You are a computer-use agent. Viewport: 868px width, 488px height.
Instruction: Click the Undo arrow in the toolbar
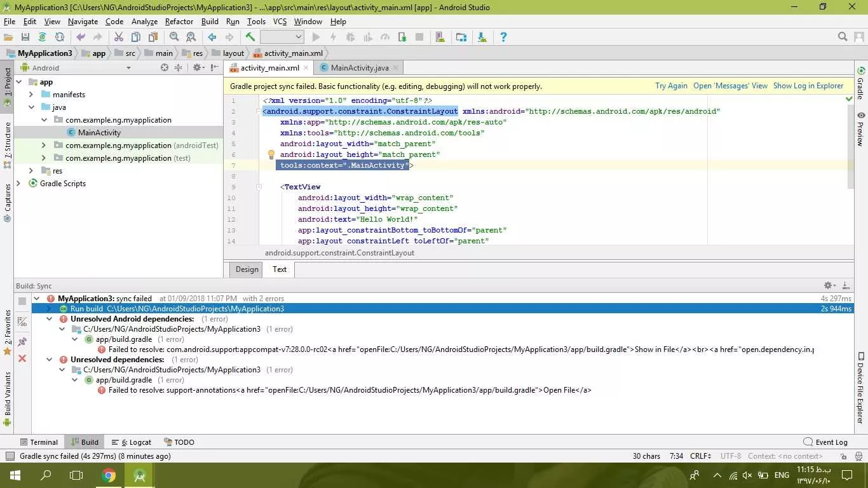click(x=81, y=37)
